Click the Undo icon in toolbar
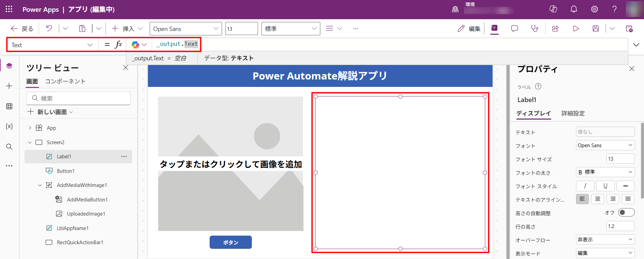 coord(49,29)
